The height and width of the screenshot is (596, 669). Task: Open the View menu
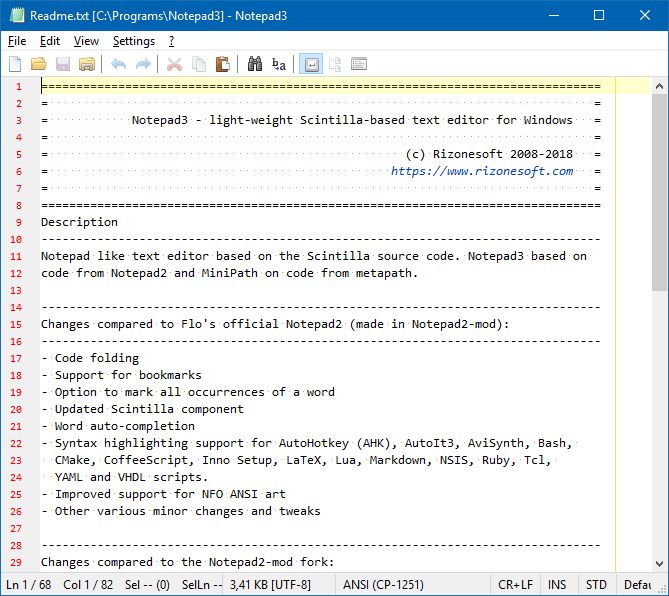(x=86, y=41)
